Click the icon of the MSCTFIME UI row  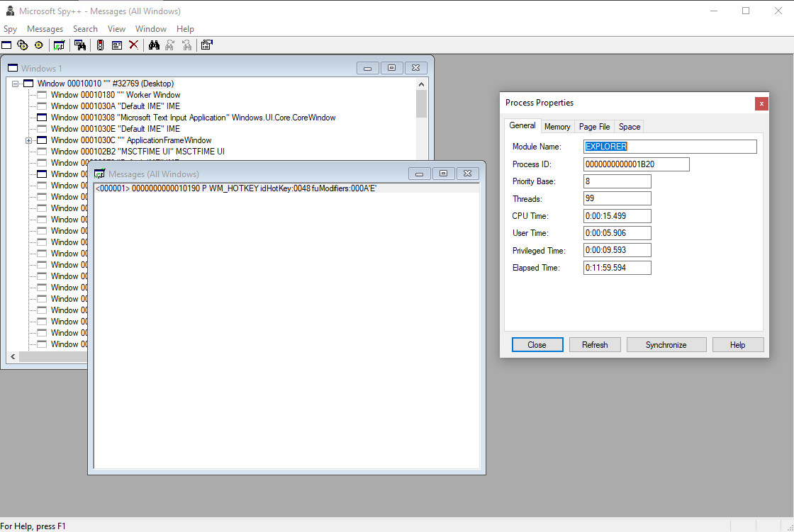[x=42, y=152]
